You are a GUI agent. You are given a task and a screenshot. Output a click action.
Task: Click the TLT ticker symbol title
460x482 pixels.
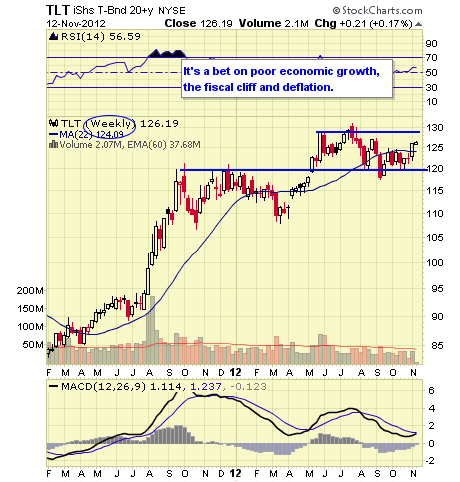pyautogui.click(x=58, y=10)
